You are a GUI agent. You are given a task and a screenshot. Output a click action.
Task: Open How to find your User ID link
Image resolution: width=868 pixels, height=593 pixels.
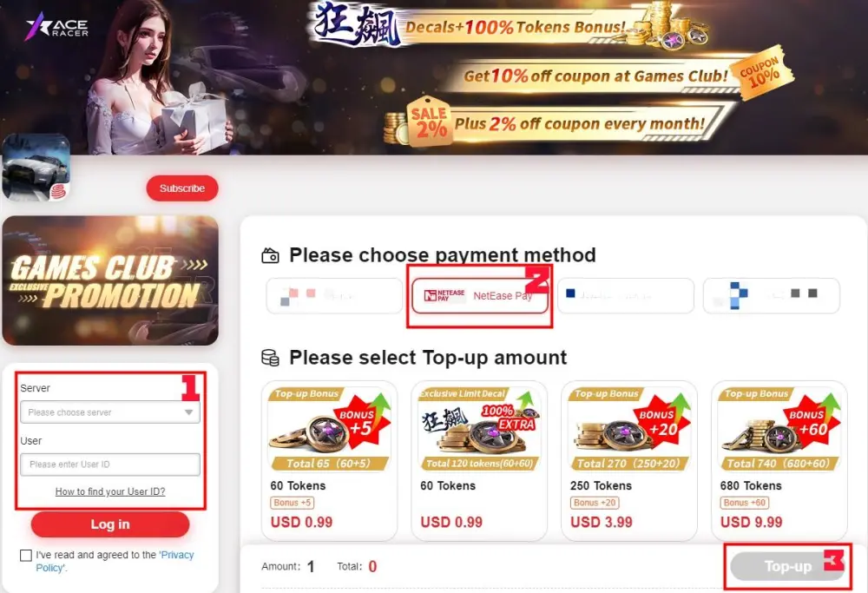[110, 491]
